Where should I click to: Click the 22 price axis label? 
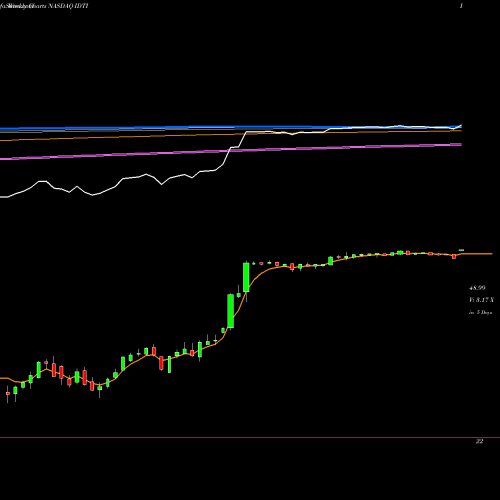479,441
